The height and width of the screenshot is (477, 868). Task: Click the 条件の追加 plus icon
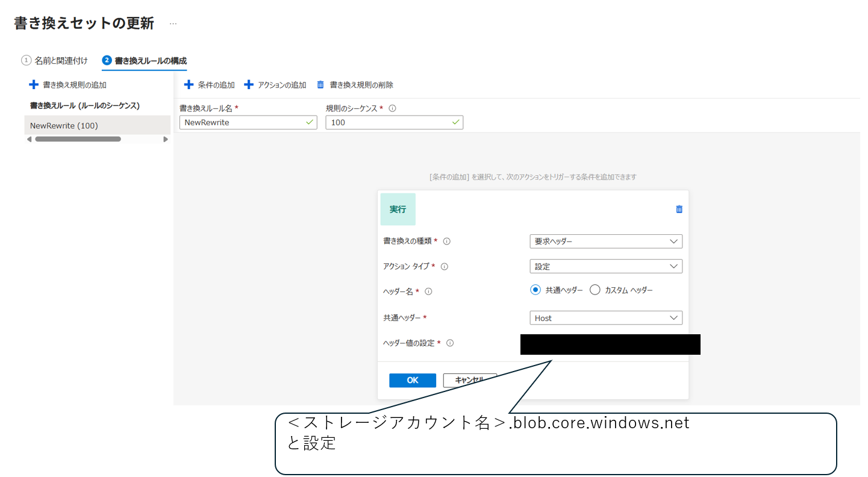click(190, 84)
